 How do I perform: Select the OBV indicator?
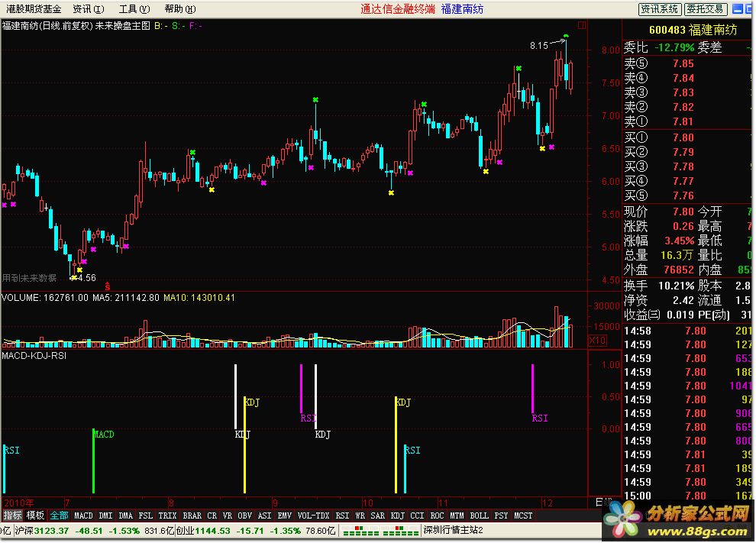tap(244, 516)
